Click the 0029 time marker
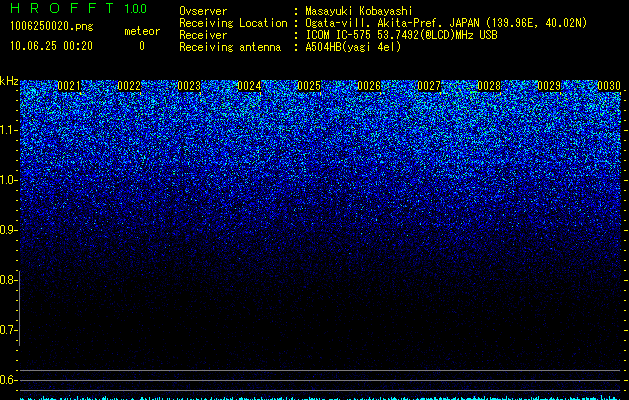This screenshot has width=629, height=400. click(x=549, y=86)
